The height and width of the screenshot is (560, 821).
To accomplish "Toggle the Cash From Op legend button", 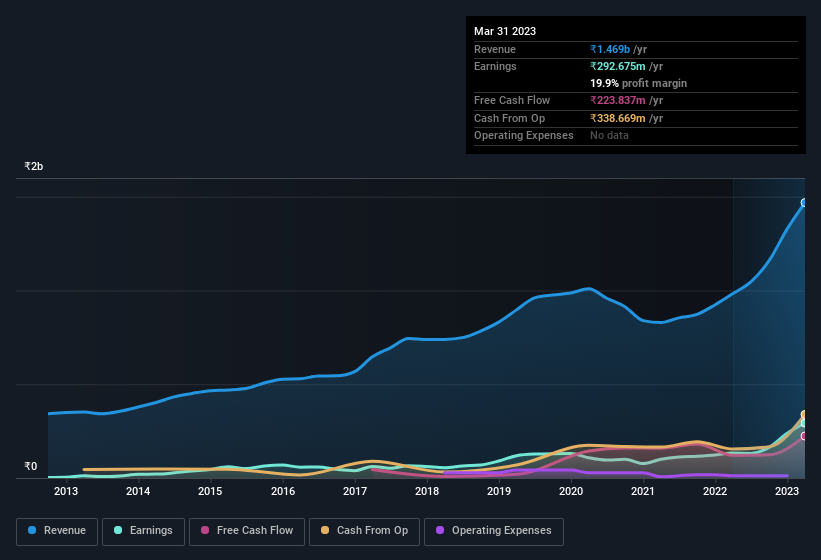I will pos(364,531).
